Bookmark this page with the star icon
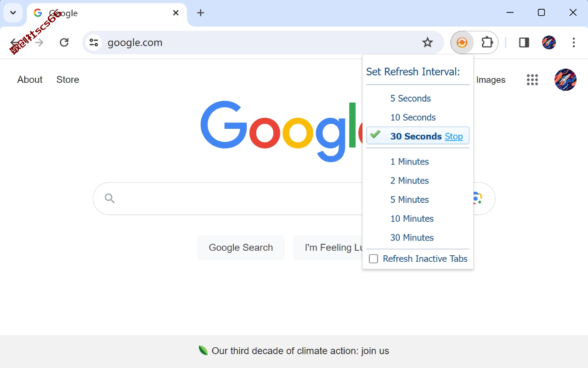 [428, 43]
